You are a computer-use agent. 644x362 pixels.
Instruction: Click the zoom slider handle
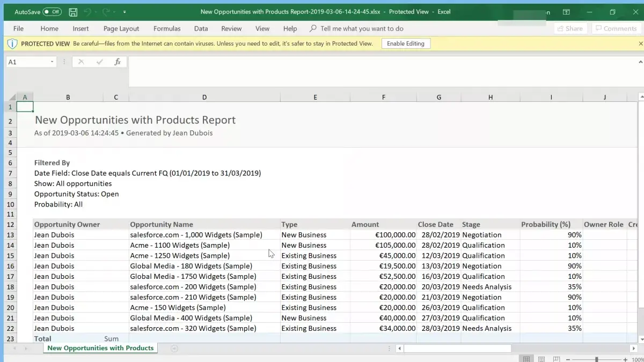tap(596, 359)
